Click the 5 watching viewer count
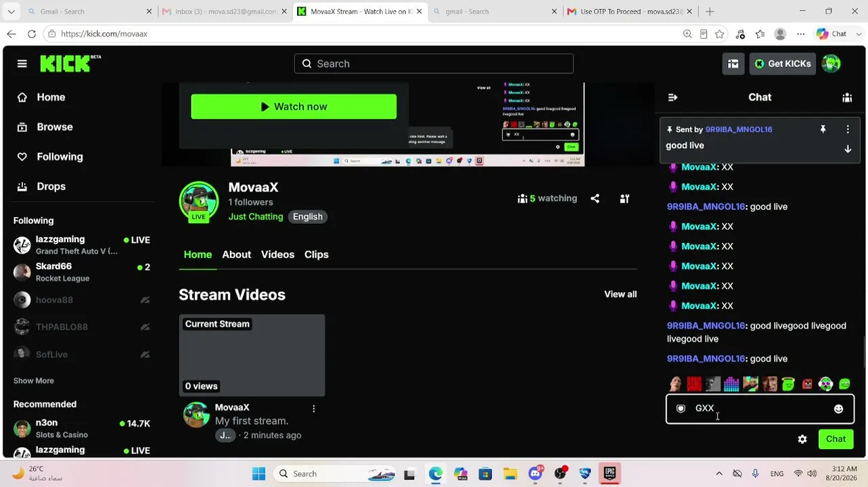 [x=548, y=198]
